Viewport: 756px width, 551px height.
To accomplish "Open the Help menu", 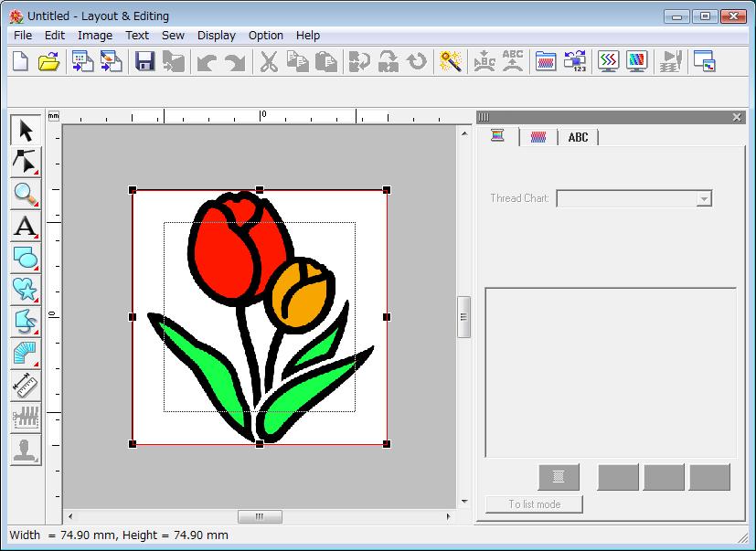I will coord(307,36).
